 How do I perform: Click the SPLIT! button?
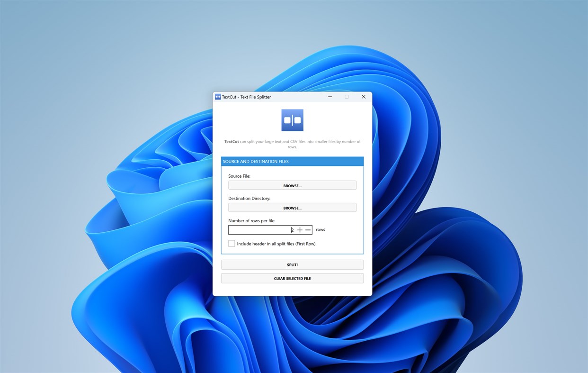pyautogui.click(x=292, y=264)
